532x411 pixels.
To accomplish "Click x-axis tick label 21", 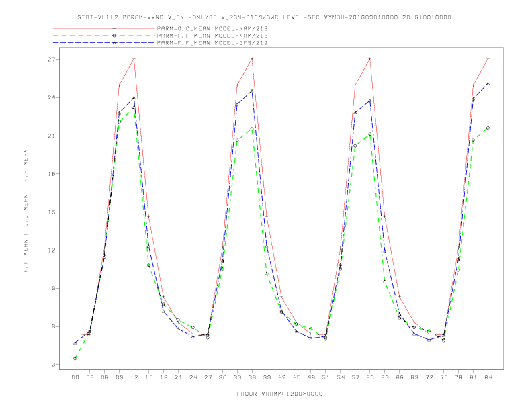I will pos(178,377).
